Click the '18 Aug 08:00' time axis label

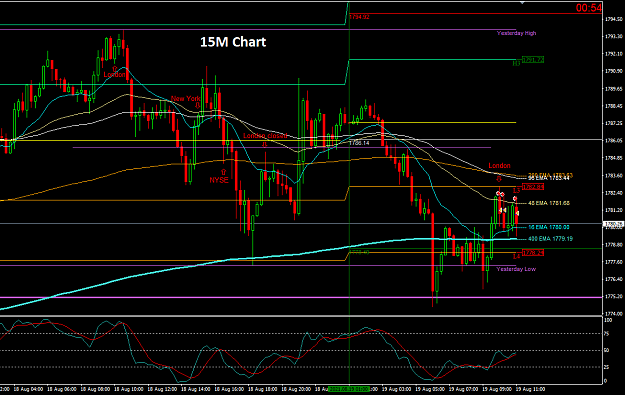click(95, 389)
